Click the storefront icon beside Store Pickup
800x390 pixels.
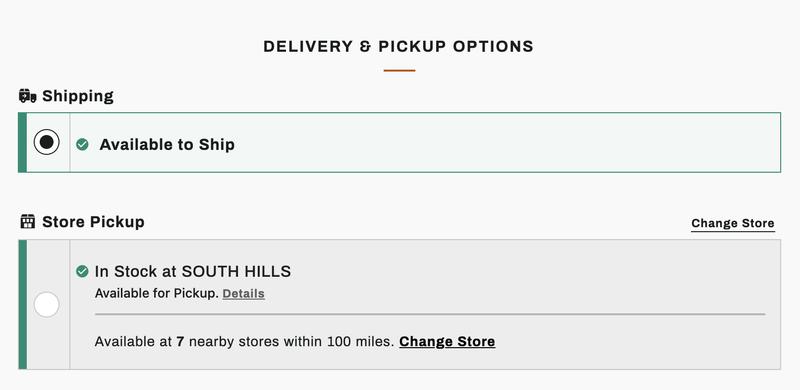[28, 222]
